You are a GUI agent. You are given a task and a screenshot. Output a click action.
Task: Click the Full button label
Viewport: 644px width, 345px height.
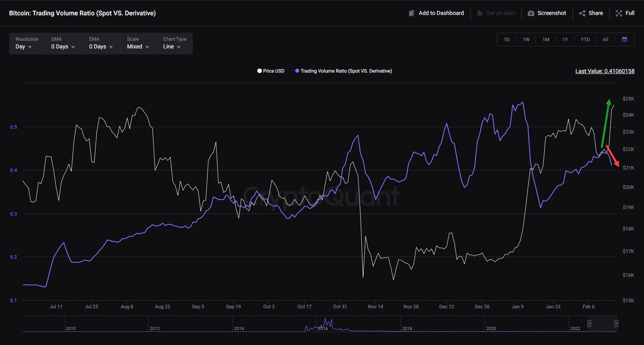coord(630,13)
